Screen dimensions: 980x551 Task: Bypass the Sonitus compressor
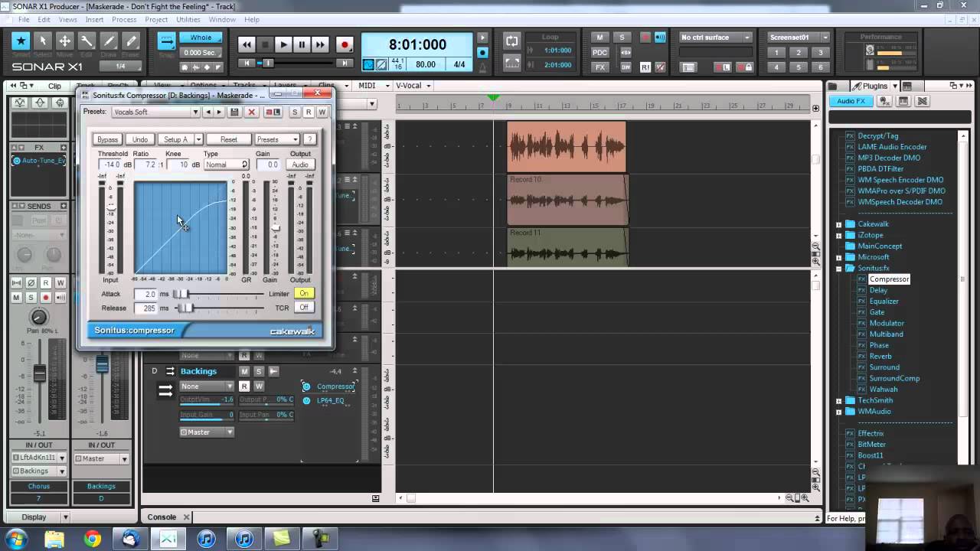108,139
